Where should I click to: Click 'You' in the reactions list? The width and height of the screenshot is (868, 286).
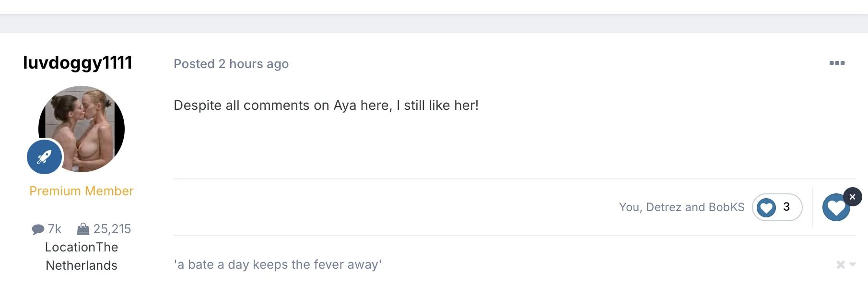click(630, 207)
